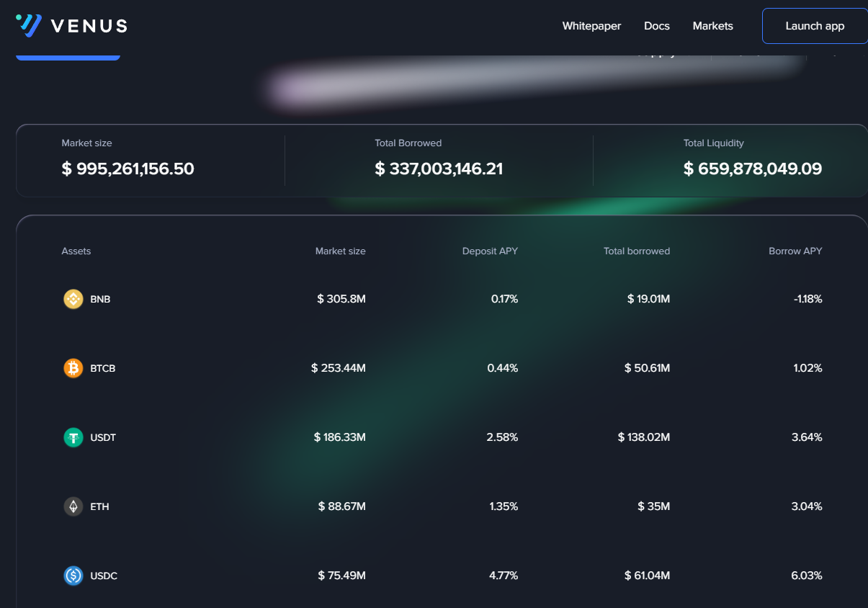
Task: Open the Whitepaper link
Action: [x=591, y=26]
